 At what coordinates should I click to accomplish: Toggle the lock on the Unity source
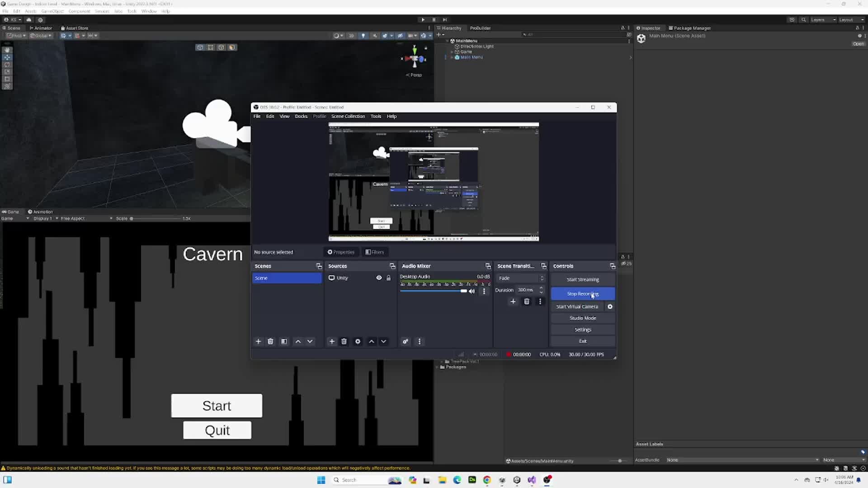pyautogui.click(x=389, y=278)
